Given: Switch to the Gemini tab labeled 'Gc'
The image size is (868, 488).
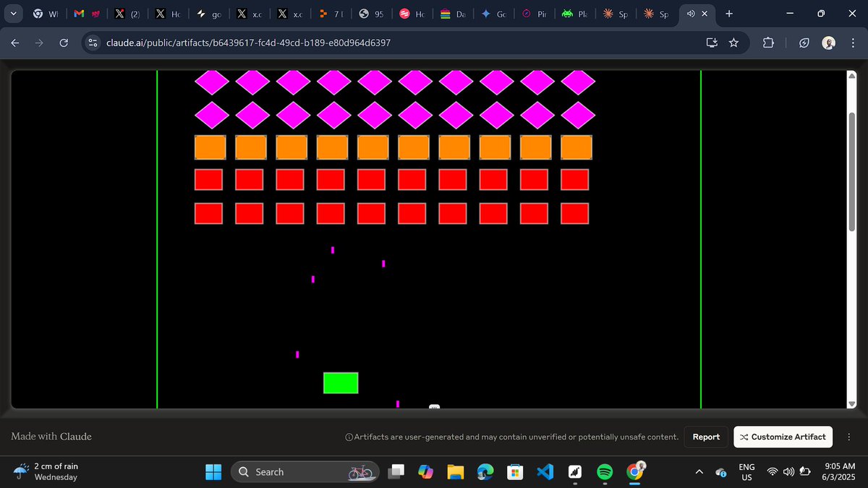Looking at the screenshot, I should pyautogui.click(x=493, y=14).
